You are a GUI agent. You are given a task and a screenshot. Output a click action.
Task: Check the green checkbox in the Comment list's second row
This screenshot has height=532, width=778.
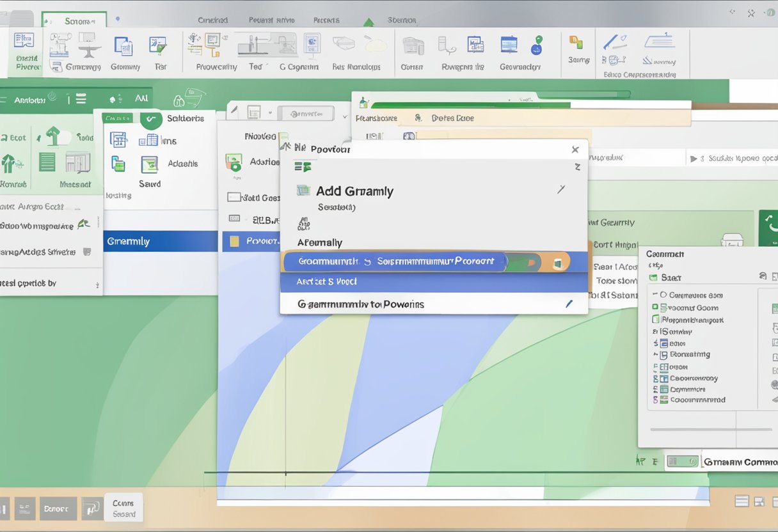tap(655, 308)
